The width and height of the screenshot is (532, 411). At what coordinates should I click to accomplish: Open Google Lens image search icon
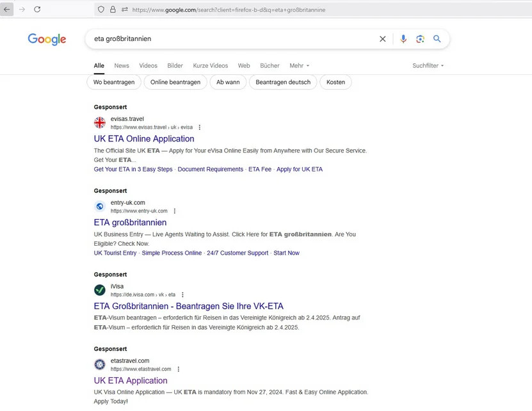[420, 39]
